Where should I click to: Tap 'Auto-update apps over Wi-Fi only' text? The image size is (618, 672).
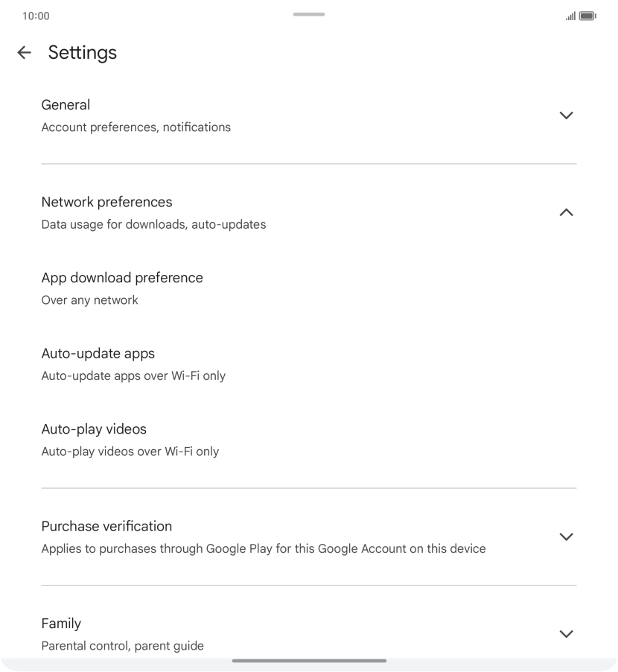(133, 376)
